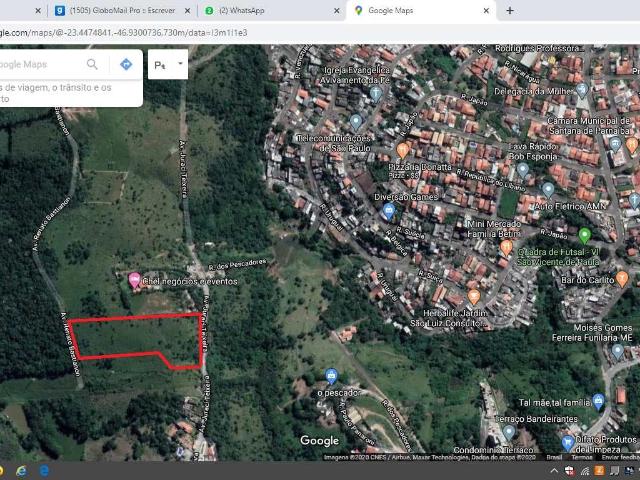Click the Chel negócios e eventos label
The width and height of the screenshot is (640, 480).
[190, 281]
